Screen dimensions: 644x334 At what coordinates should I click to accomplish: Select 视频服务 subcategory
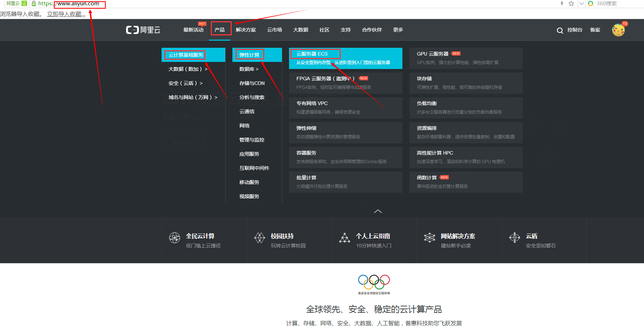[x=249, y=196]
